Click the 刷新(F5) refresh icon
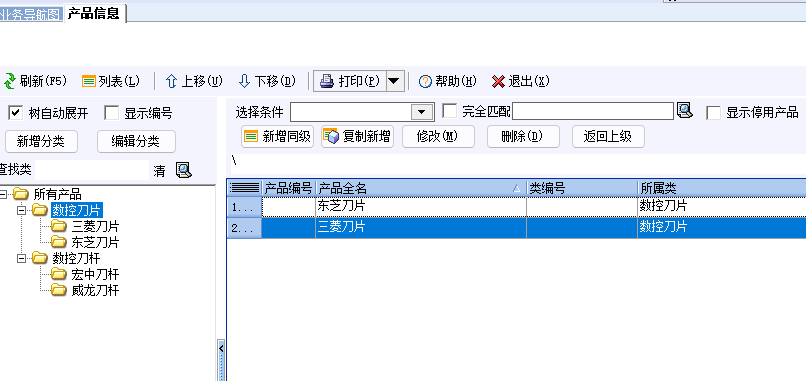The height and width of the screenshot is (381, 806). click(x=10, y=81)
